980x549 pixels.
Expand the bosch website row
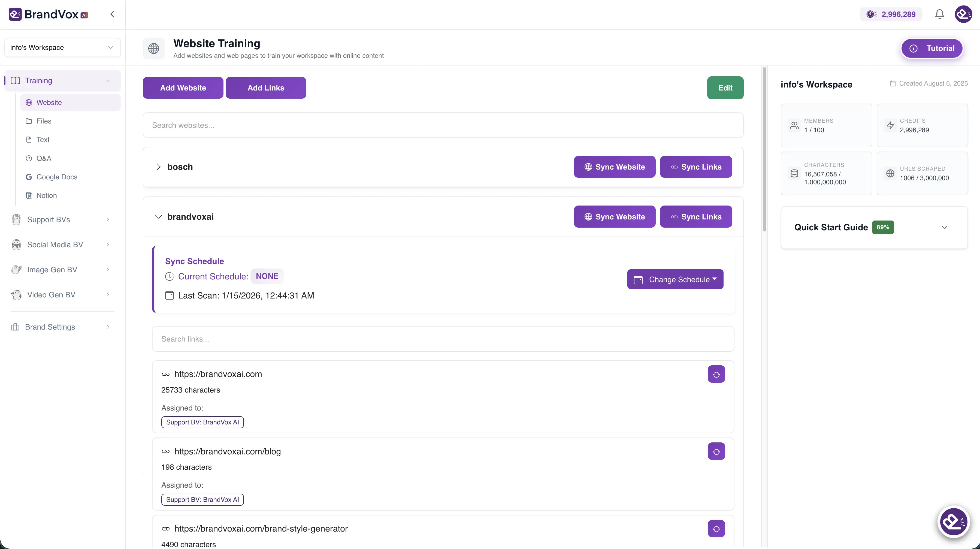pyautogui.click(x=158, y=167)
